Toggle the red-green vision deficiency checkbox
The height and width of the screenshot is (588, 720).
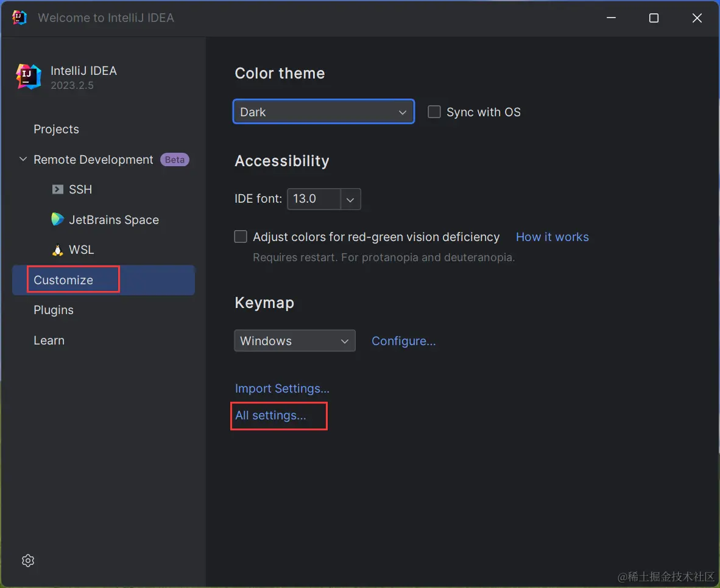point(241,236)
